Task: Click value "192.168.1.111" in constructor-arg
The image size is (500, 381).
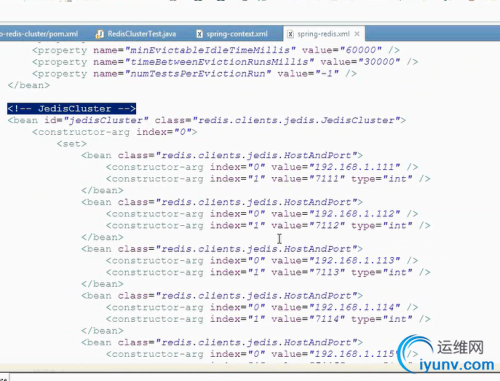Action: (x=355, y=167)
